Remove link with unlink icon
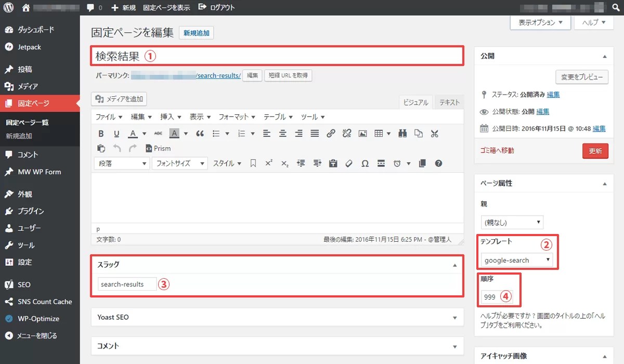This screenshot has width=624, height=364. click(347, 134)
